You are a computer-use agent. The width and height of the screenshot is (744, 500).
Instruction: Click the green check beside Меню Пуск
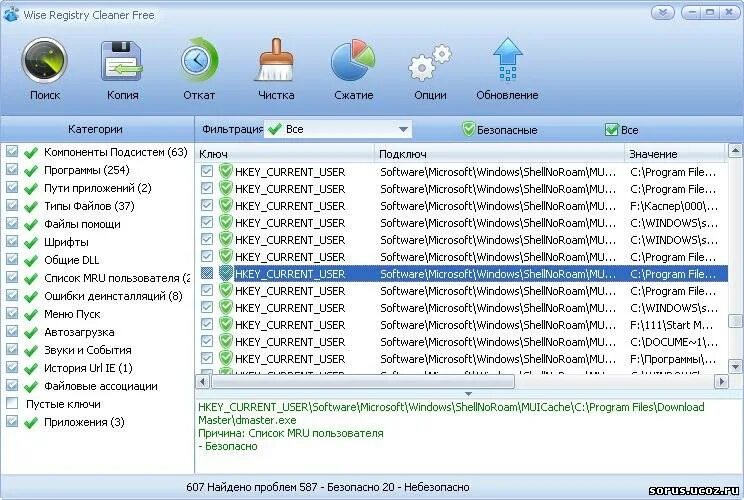(x=31, y=315)
